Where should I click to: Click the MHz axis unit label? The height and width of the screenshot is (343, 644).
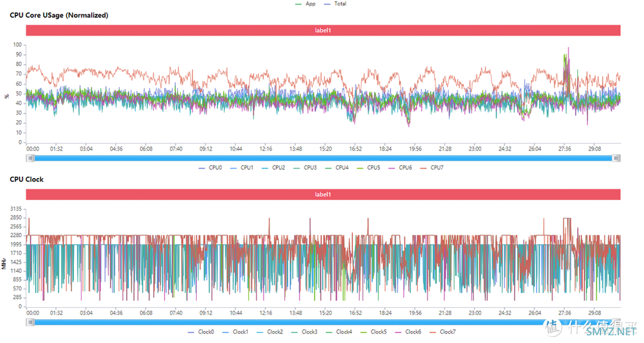(4, 264)
